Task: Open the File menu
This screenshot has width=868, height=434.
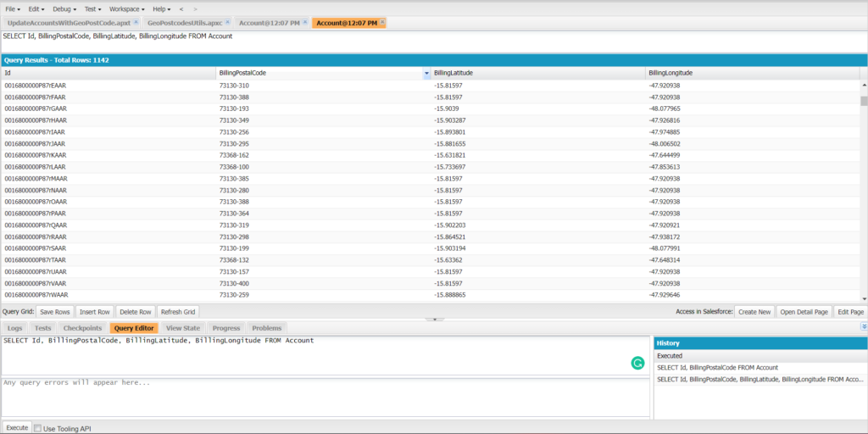Action: coord(13,9)
